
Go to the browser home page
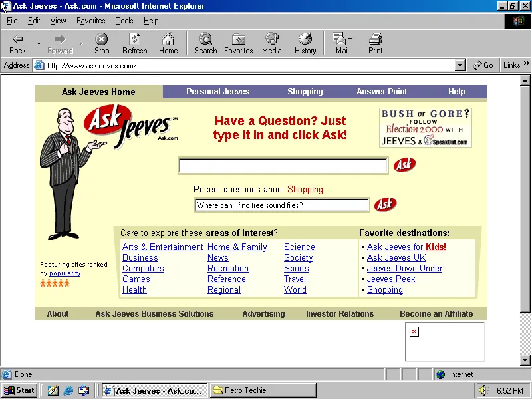tap(168, 43)
